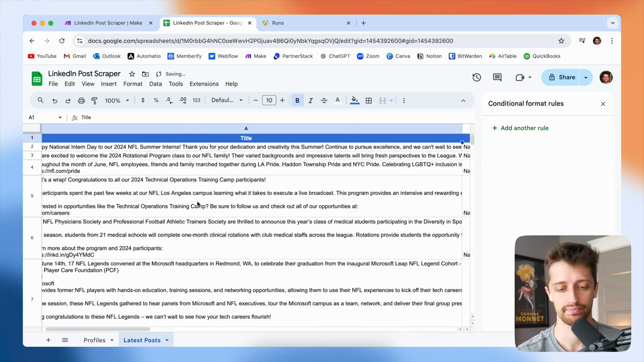Open the Chrome three-dot menu
This screenshot has width=644, height=362.
click(x=612, y=41)
